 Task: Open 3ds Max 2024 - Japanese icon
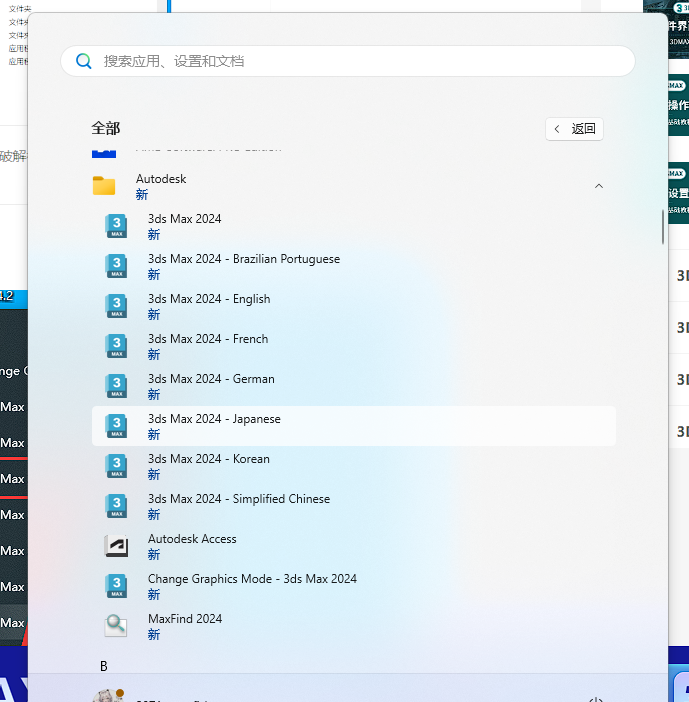[116, 426]
